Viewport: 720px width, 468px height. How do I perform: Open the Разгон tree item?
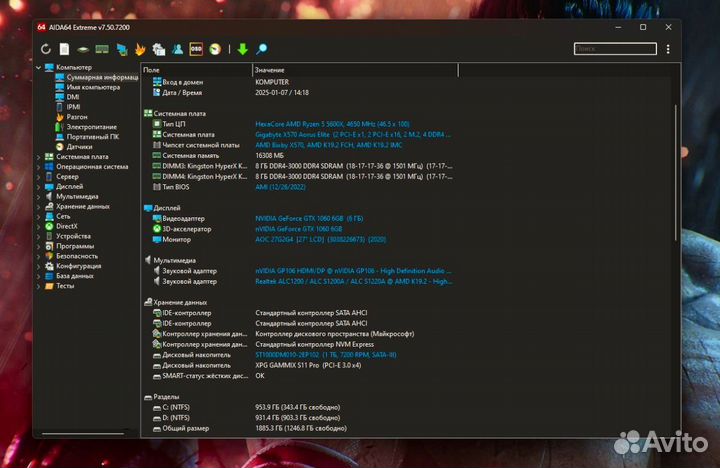point(71,117)
